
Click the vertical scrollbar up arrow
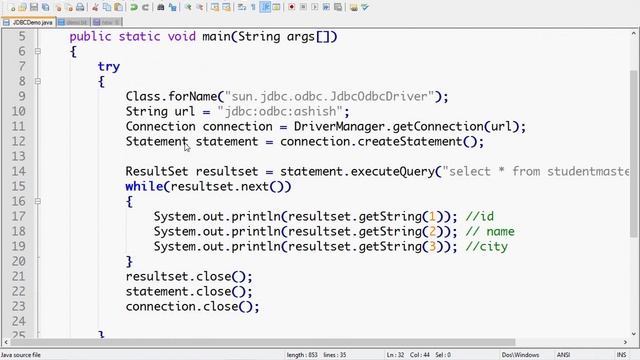[x=634, y=33]
